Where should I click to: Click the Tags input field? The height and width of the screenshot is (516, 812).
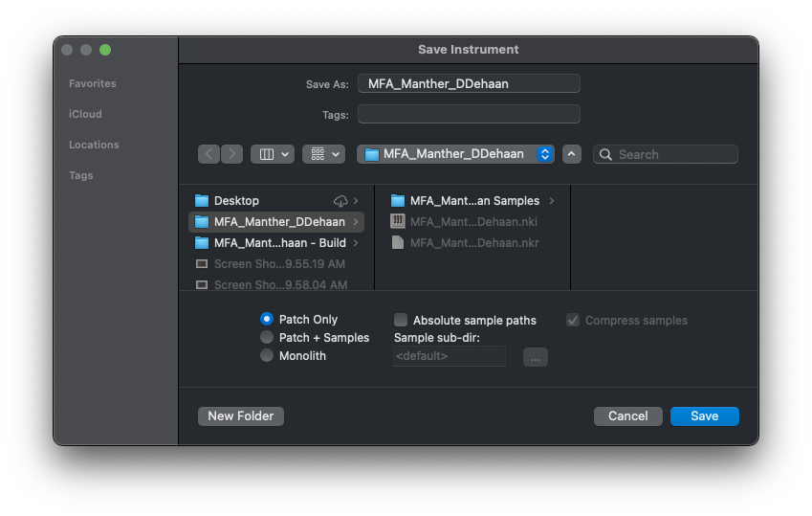pos(469,115)
